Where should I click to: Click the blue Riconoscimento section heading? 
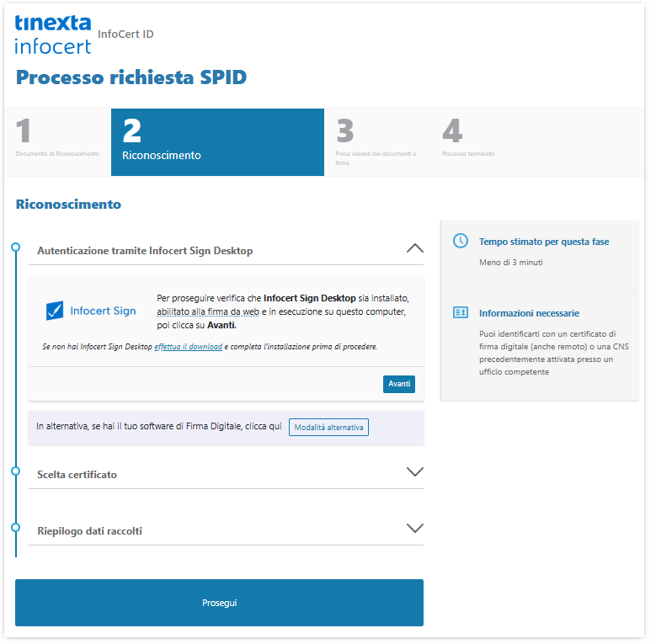click(69, 206)
